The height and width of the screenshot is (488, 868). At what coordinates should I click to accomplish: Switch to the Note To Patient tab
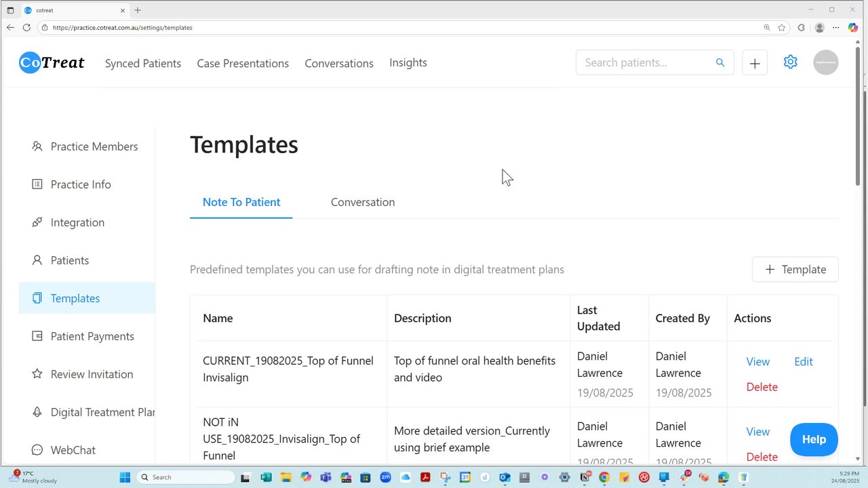click(x=241, y=202)
